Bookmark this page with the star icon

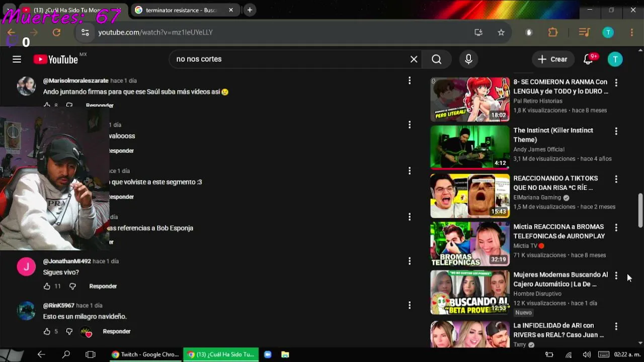501,32
